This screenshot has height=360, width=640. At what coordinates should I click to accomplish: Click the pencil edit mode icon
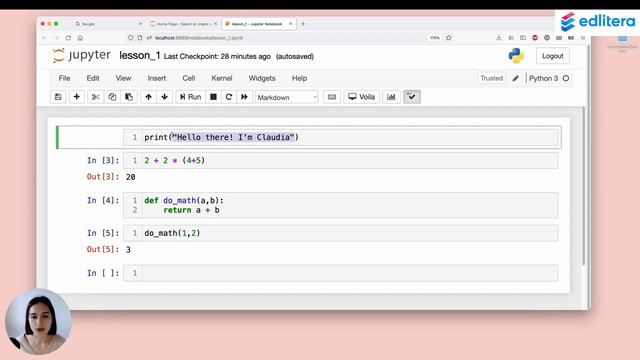(x=516, y=78)
